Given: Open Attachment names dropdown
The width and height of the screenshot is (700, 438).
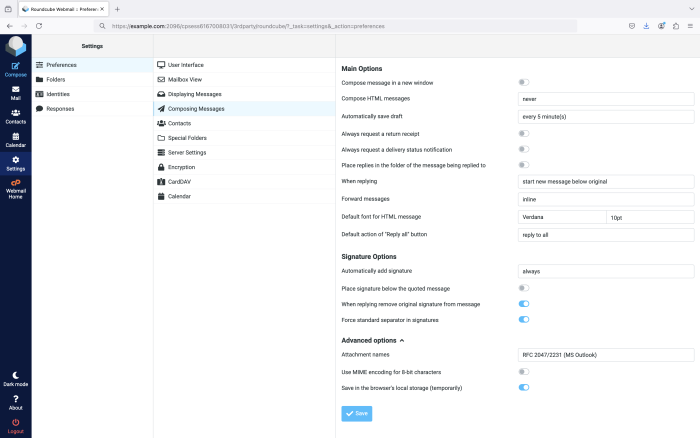Looking at the screenshot, I should (606, 355).
